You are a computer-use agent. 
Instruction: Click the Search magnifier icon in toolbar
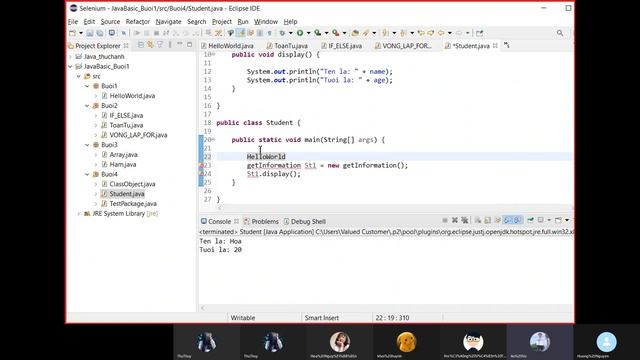pos(560,33)
